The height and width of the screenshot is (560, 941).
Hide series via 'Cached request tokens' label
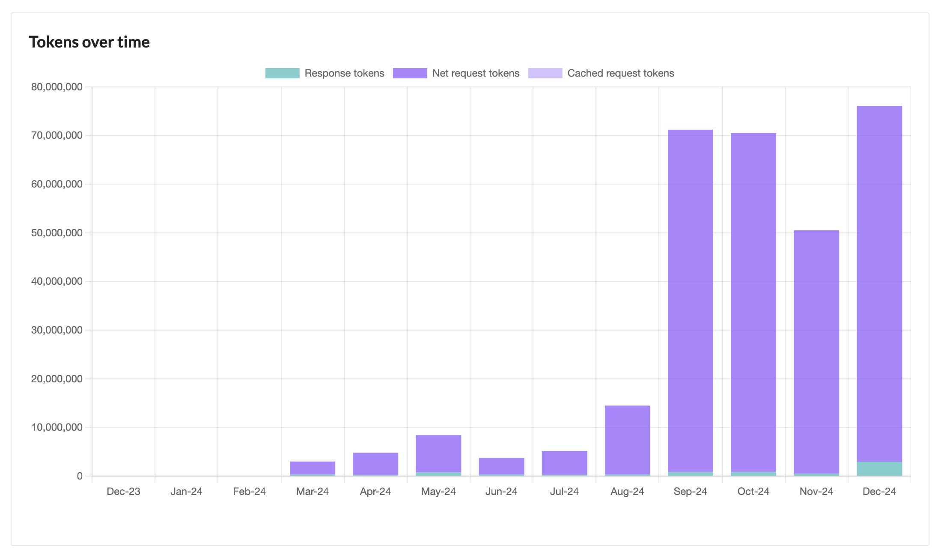620,73
